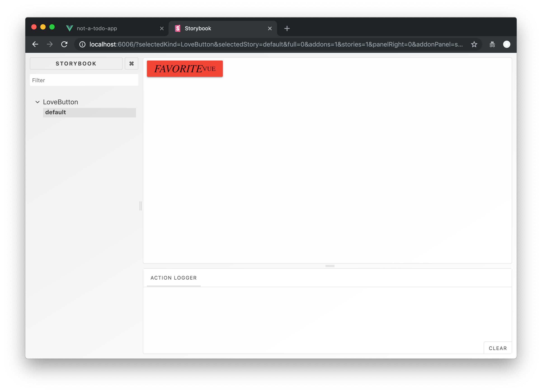Open a new browser tab

coord(287,28)
